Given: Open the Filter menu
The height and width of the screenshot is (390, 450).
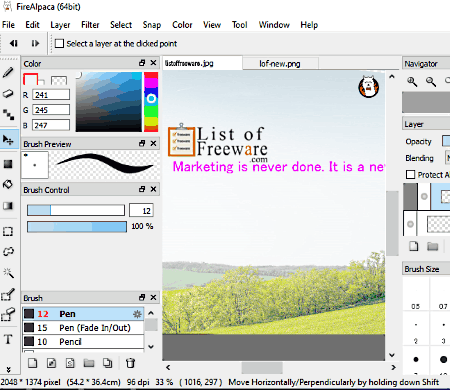Looking at the screenshot, I should [90, 25].
